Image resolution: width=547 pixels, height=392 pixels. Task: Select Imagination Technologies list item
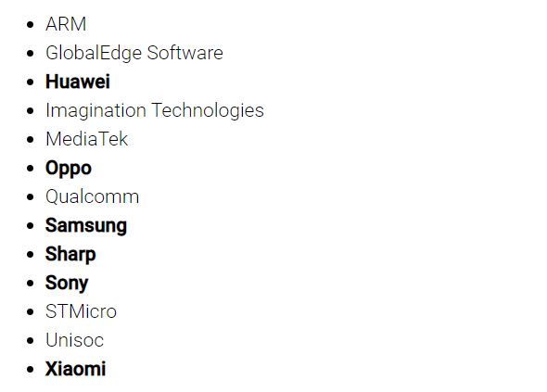(155, 111)
